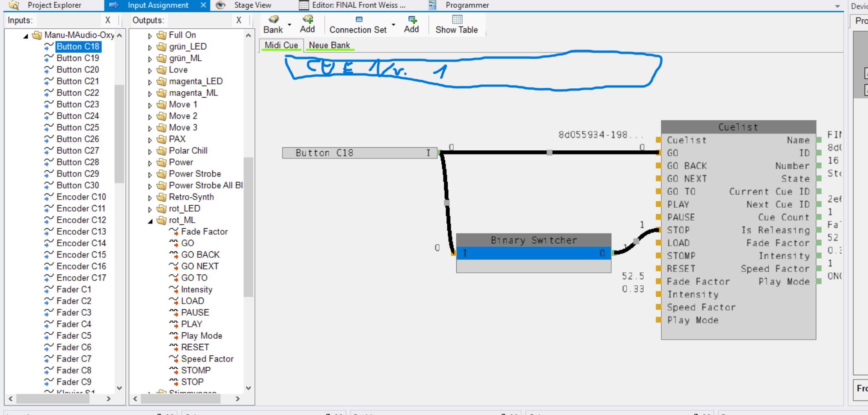Switch to the Neue Bank tab
The height and width of the screenshot is (415, 868).
(329, 45)
